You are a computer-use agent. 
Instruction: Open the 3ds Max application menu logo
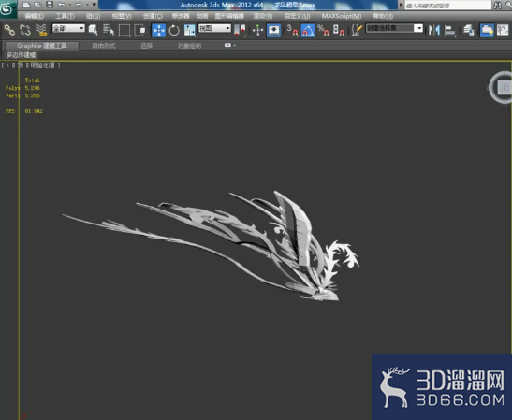tap(7, 9)
